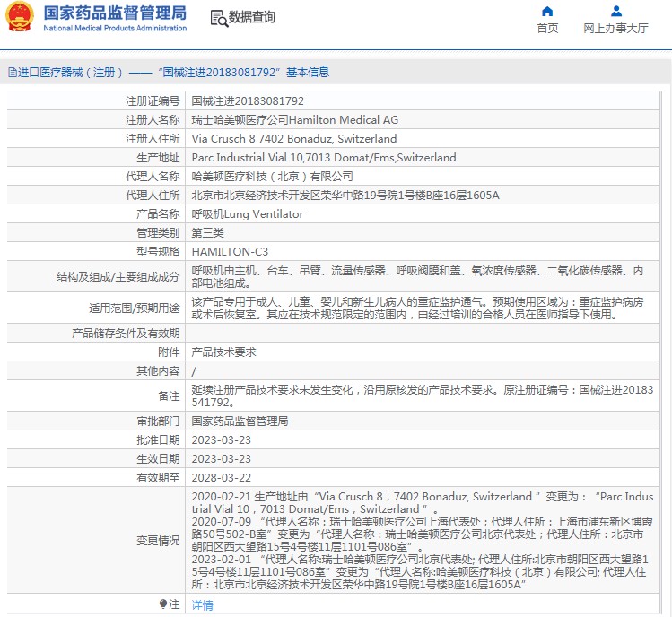Image resolution: width=672 pixels, height=617 pixels.
Task: Open 网上办事大厅 text label
Action: click(x=615, y=29)
